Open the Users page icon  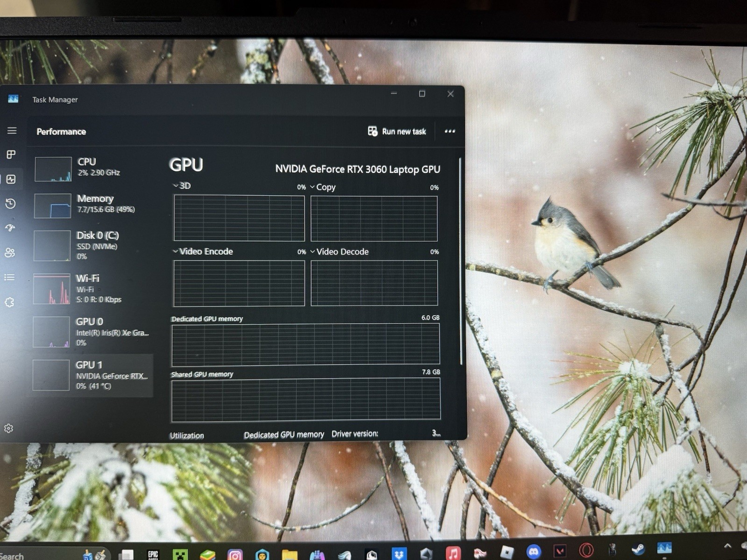tap(10, 252)
